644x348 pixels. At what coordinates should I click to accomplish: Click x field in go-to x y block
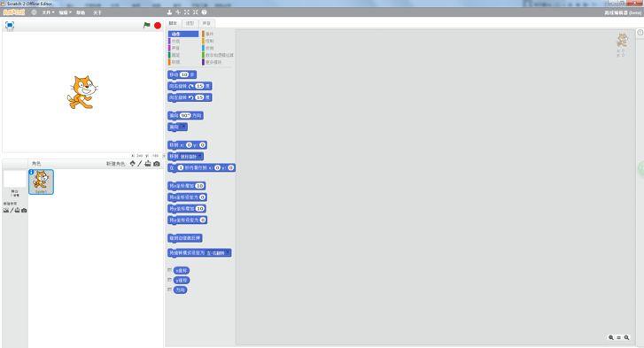[x=189, y=145]
